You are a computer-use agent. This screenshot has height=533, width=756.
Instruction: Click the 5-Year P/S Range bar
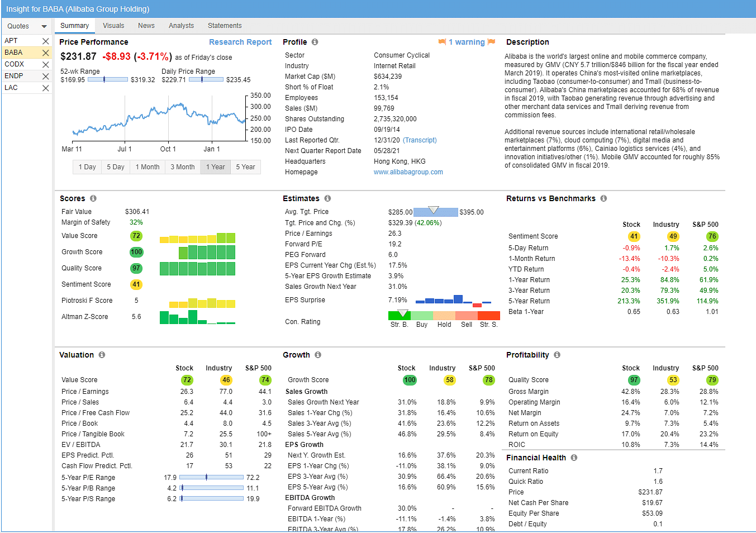[x=212, y=498]
